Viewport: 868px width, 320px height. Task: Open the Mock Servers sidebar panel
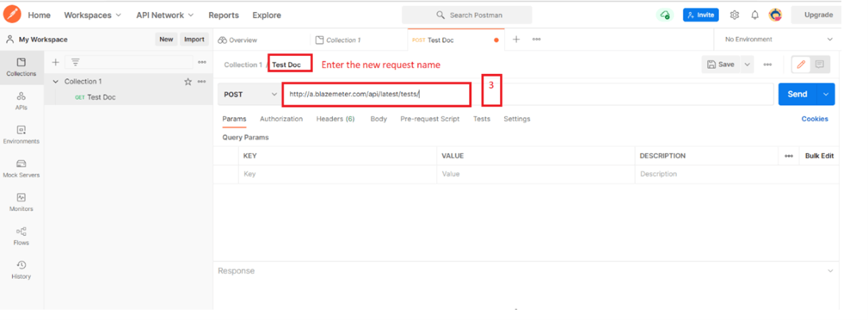click(21, 168)
